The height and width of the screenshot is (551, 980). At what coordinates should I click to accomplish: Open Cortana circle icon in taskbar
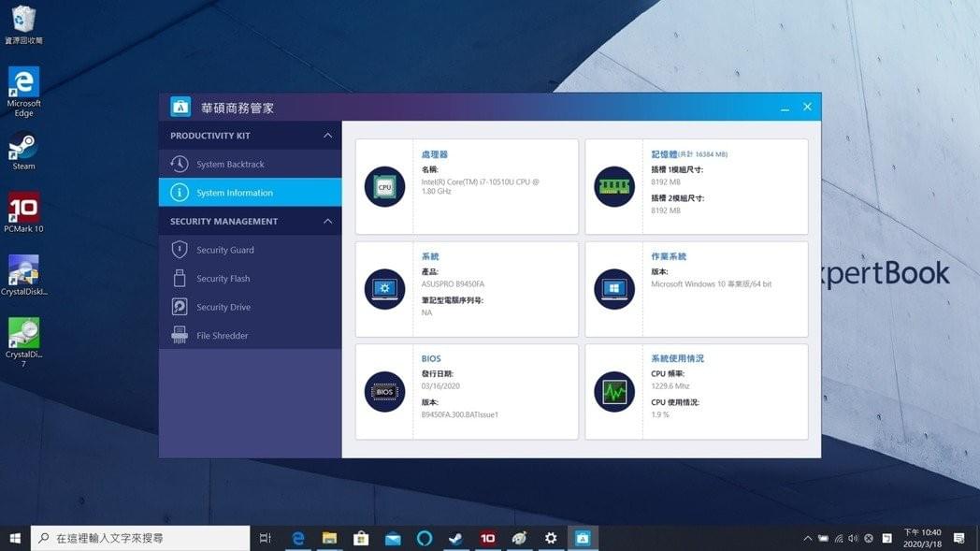[425, 538]
